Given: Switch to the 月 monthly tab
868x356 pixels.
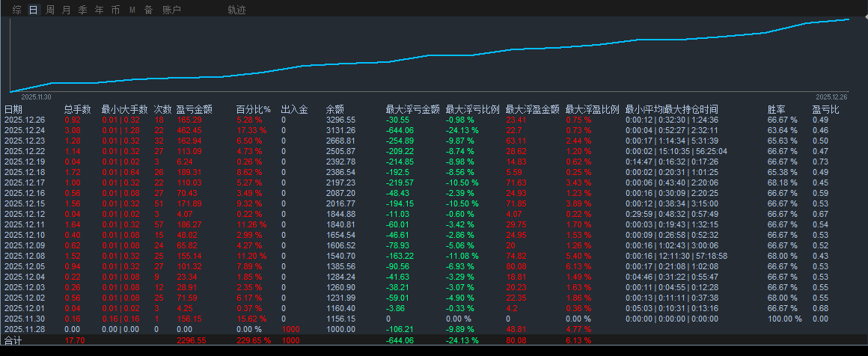Looking at the screenshot, I should 67,10.
